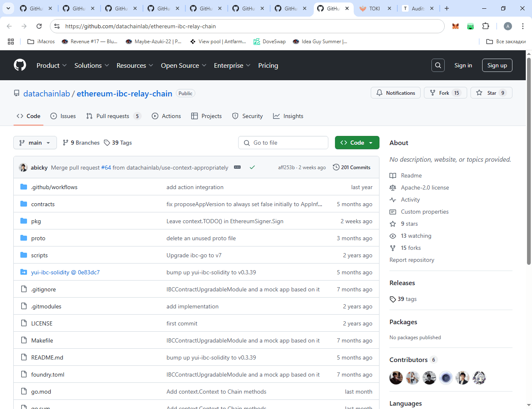The height and width of the screenshot is (409, 532).
Task: Click the Notifications button
Action: click(396, 93)
